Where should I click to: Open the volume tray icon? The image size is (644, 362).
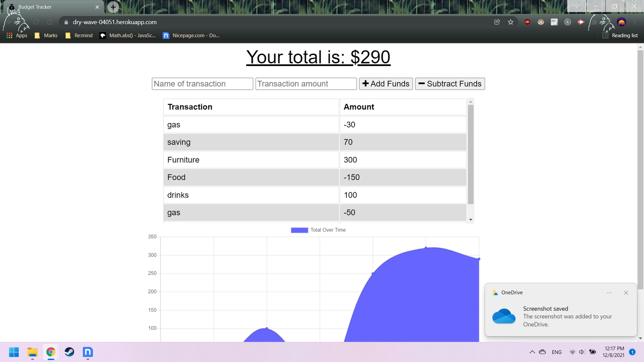click(x=582, y=352)
